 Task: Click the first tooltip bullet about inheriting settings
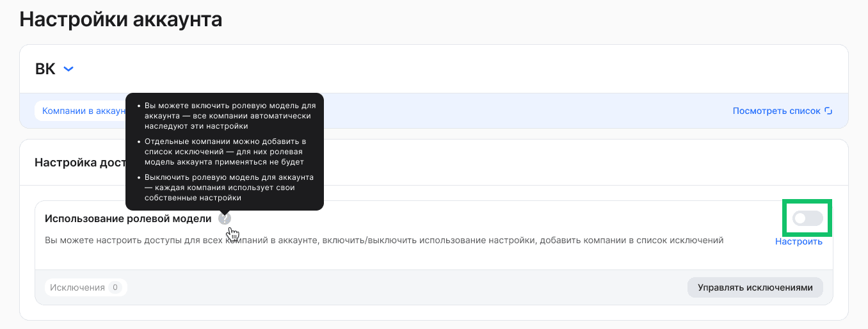click(227, 116)
